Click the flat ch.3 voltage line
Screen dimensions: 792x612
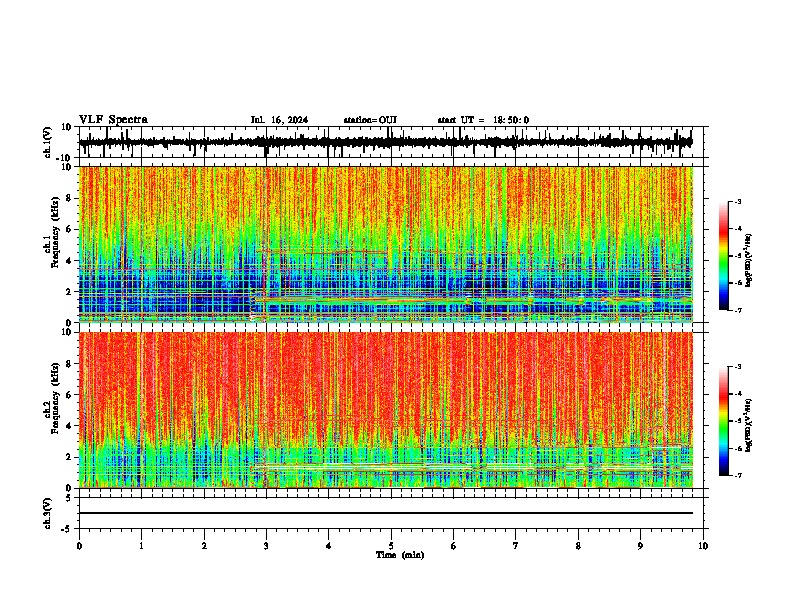pyautogui.click(x=386, y=513)
